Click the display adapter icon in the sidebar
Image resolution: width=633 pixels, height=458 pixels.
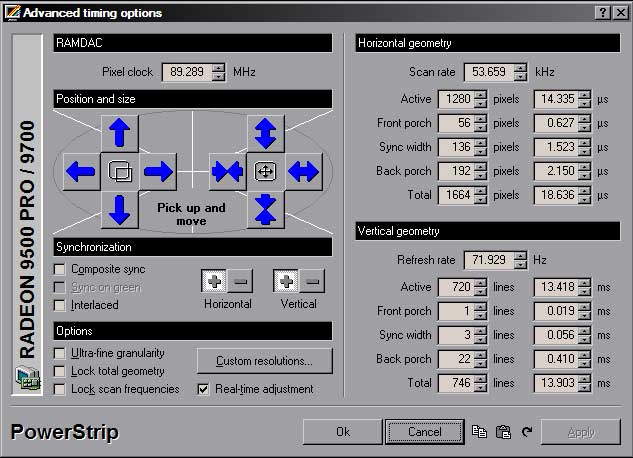(28, 378)
